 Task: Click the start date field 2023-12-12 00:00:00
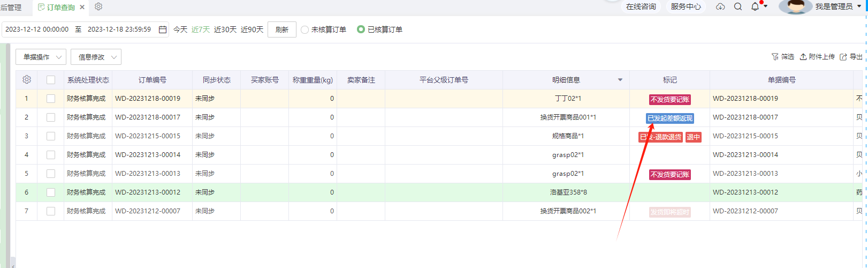(37, 29)
